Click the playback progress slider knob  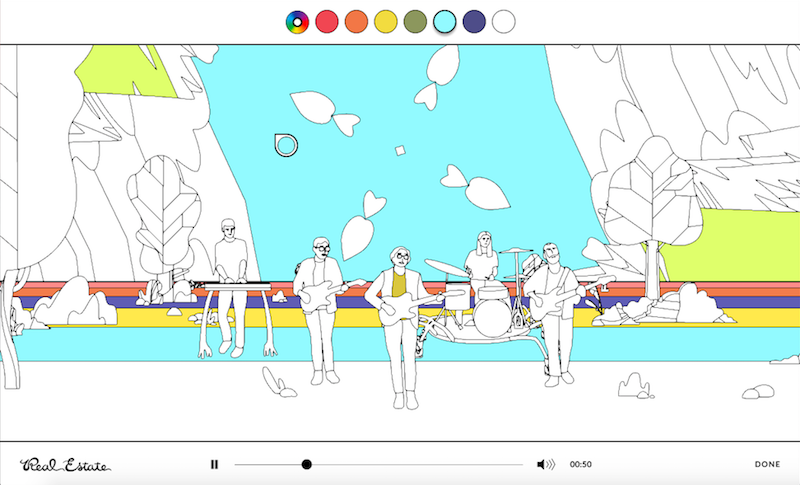(x=307, y=464)
